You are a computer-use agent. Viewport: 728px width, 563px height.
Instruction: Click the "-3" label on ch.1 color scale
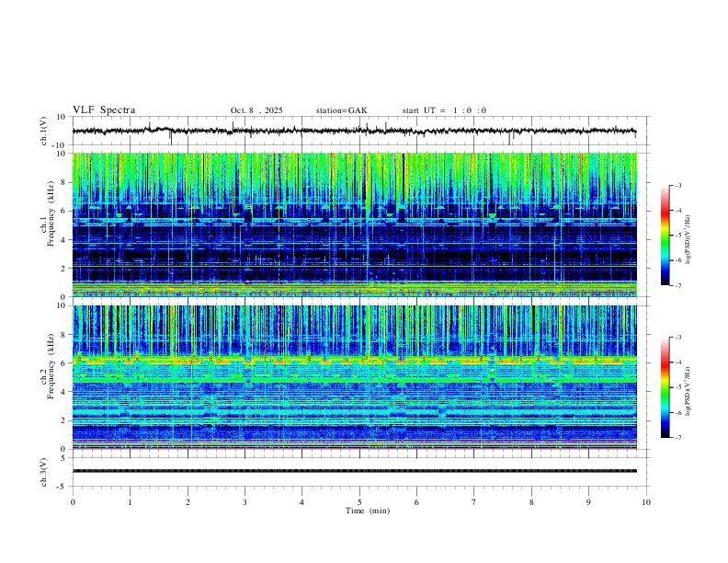(x=677, y=185)
